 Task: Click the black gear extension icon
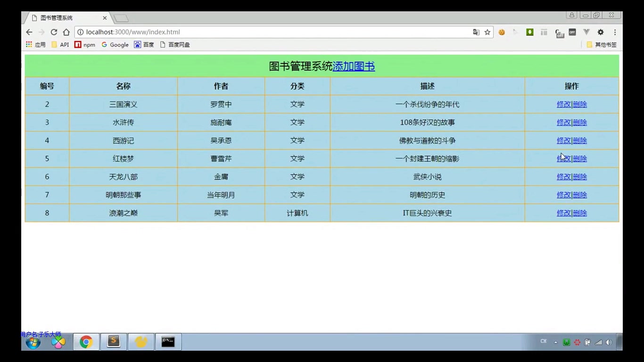coord(601,32)
